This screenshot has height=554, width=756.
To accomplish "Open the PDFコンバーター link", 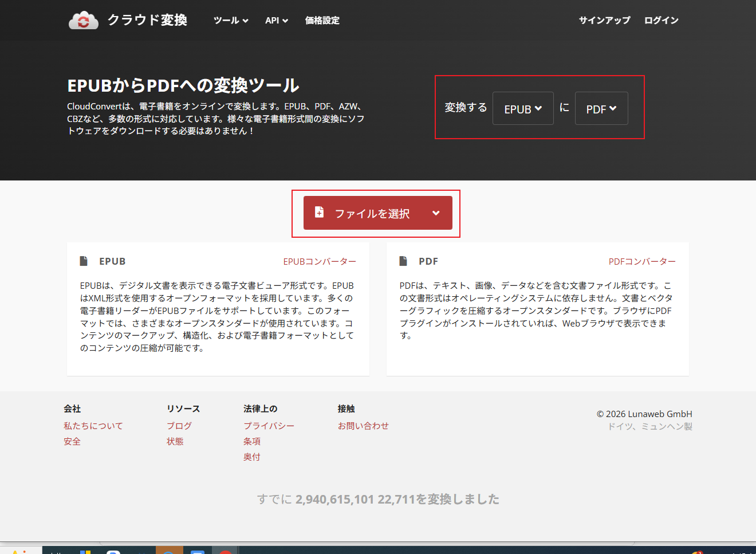I will pyautogui.click(x=642, y=261).
